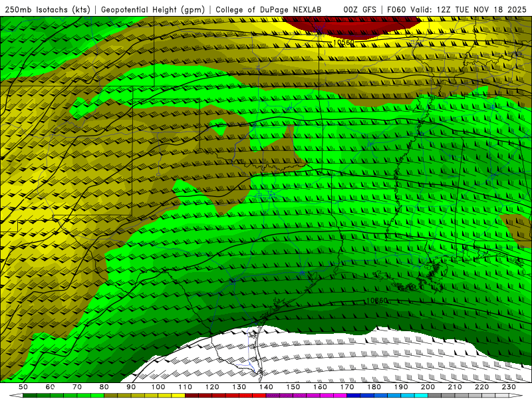Screen dimensions: 532x399
Task: Click 'Valid: 12Z TUE NOV 18 2025' text
Action: click(x=469, y=9)
